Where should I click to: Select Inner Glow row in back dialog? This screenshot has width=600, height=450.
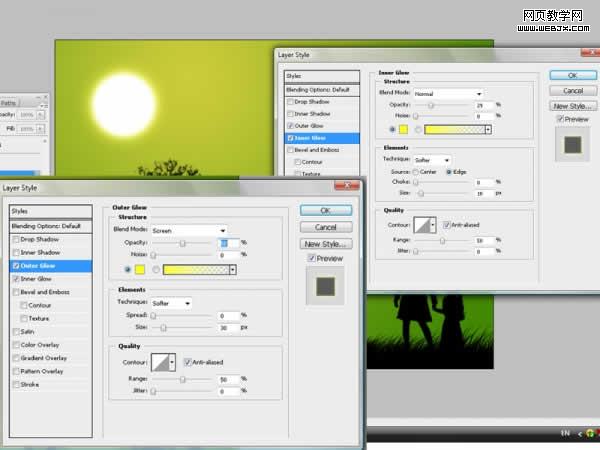[x=322, y=138]
